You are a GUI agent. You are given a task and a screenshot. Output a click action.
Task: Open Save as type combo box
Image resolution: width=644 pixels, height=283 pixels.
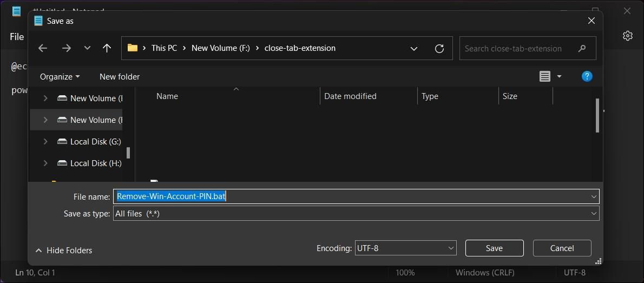pyautogui.click(x=356, y=214)
